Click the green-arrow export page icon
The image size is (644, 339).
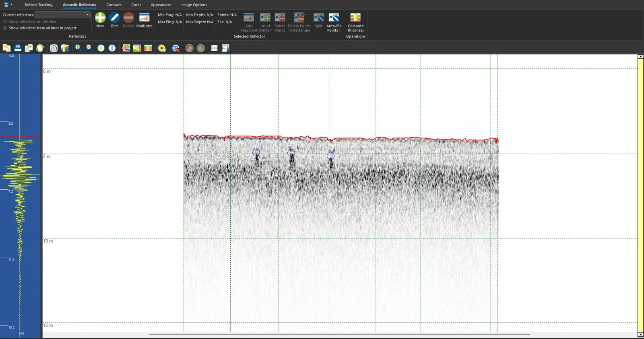click(29, 48)
